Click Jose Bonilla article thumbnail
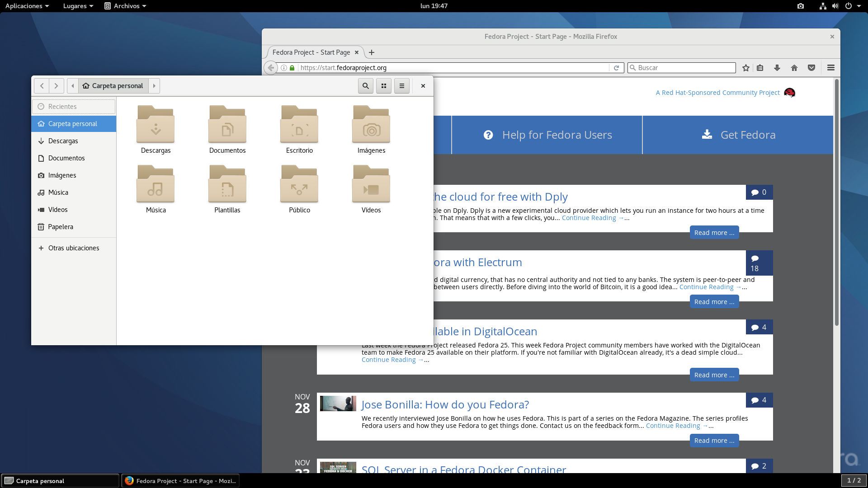 (338, 404)
